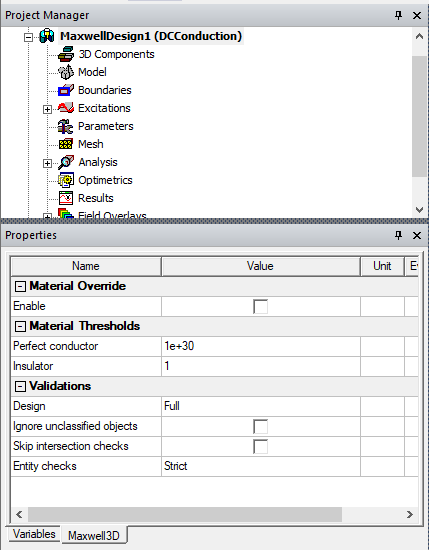Switch to the Variables tab
This screenshot has height=550, width=429.
tap(34, 534)
